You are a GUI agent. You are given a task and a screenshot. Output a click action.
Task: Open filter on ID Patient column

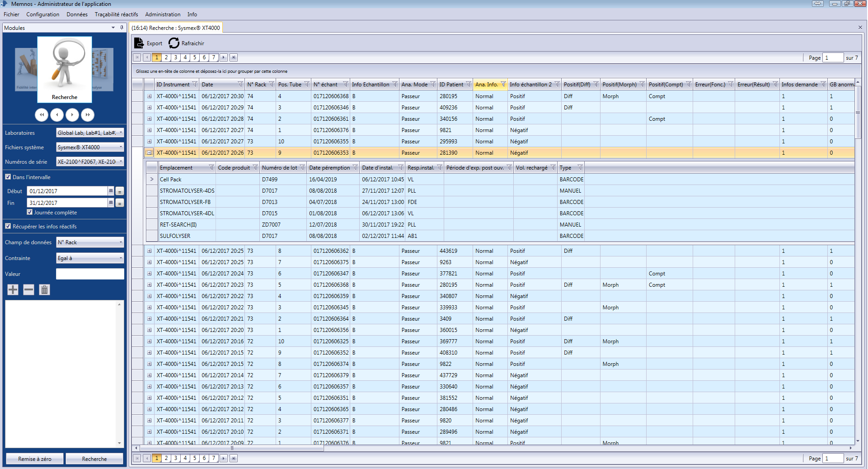point(469,85)
